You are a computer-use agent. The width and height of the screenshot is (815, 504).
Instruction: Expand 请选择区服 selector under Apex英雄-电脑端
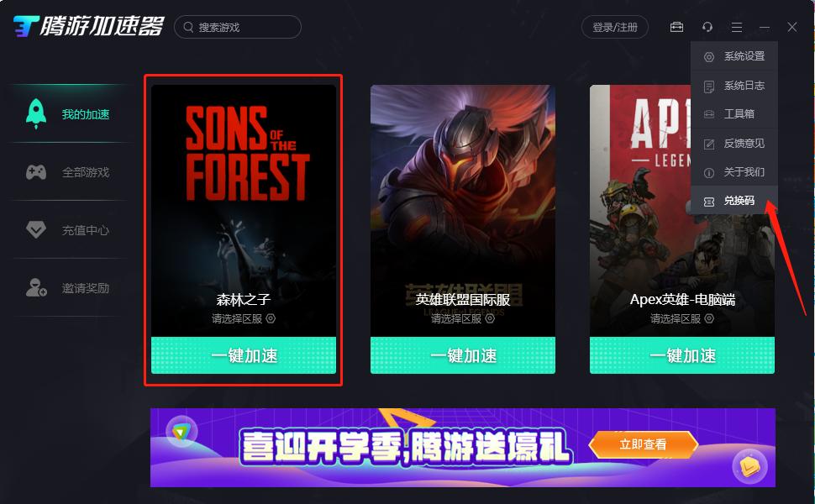click(x=682, y=318)
